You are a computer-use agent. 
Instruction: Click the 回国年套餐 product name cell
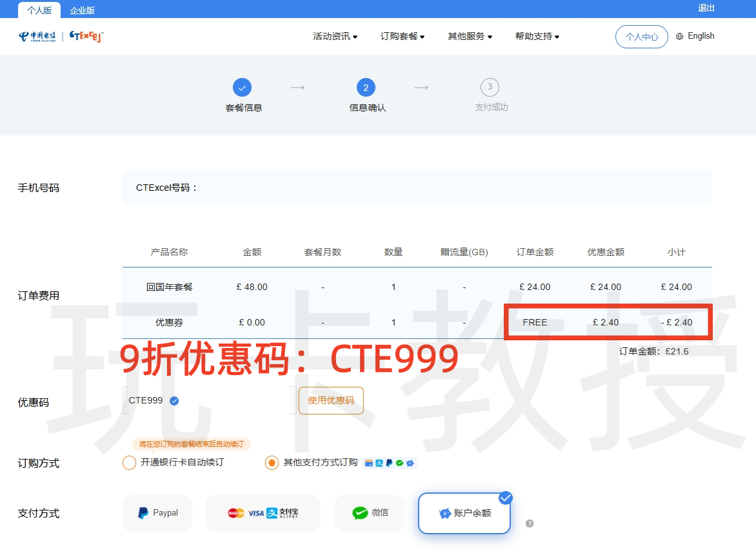coord(169,287)
